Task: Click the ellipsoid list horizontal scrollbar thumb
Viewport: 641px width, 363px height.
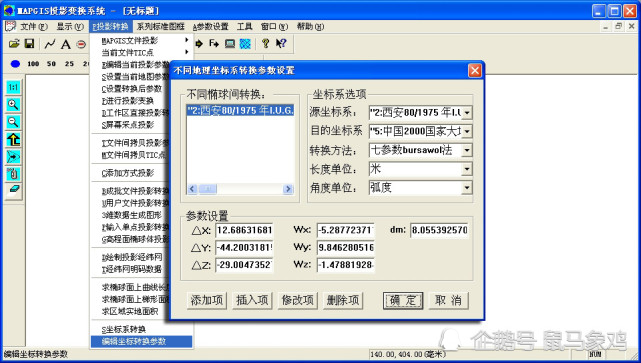Action: pos(208,189)
